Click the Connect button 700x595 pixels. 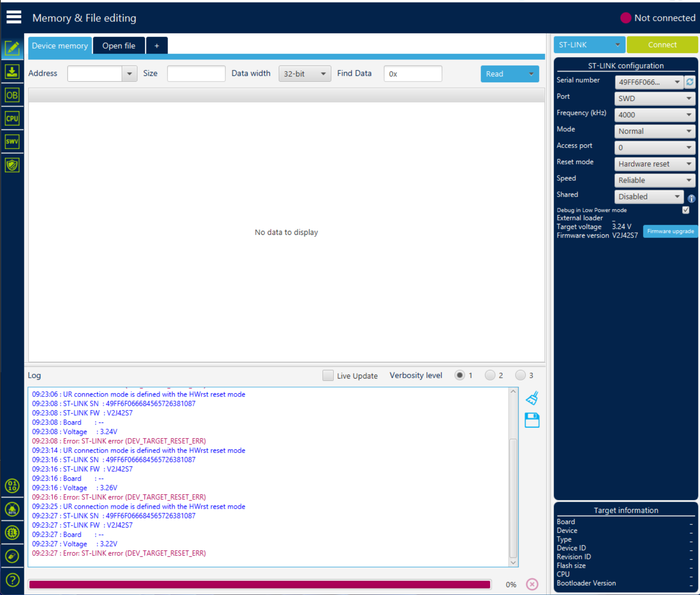(x=662, y=45)
